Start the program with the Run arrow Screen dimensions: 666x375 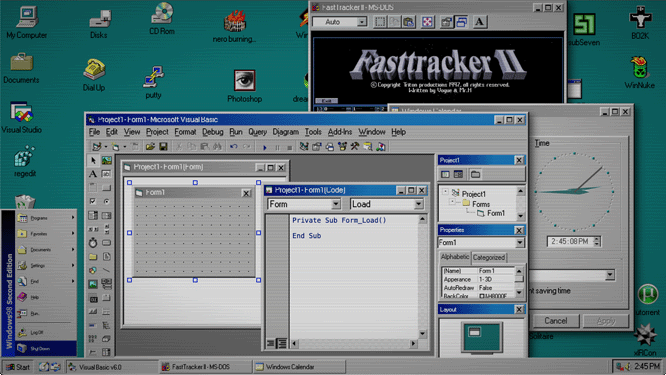[x=265, y=147]
